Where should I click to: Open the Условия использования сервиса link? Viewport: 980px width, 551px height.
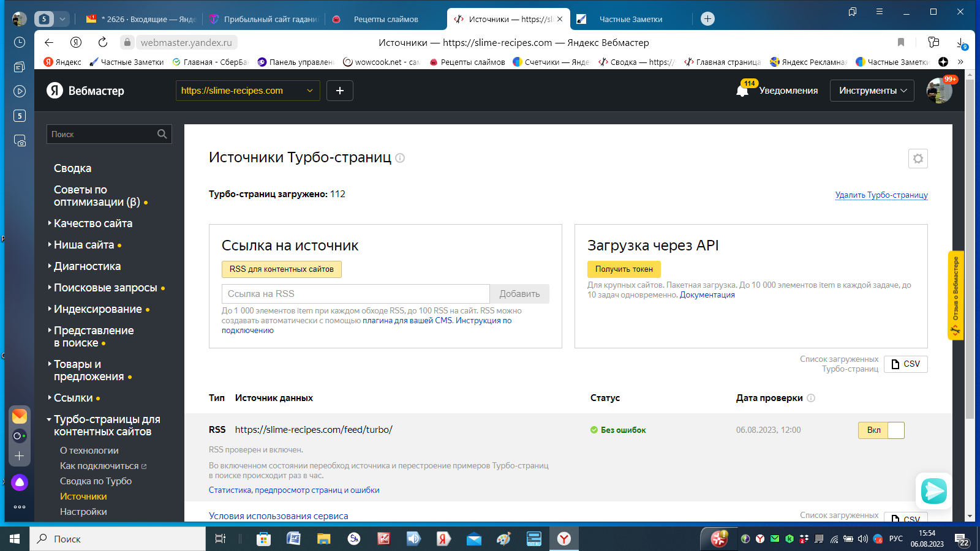(x=279, y=516)
